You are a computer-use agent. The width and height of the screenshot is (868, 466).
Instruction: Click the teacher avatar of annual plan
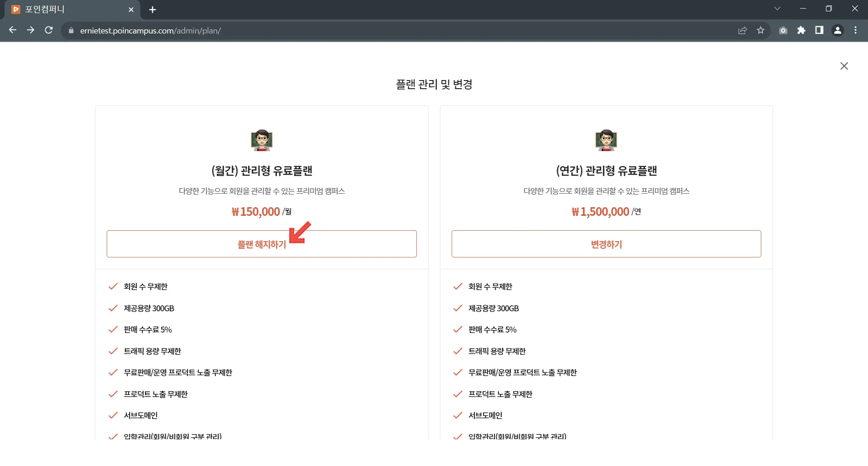point(606,140)
